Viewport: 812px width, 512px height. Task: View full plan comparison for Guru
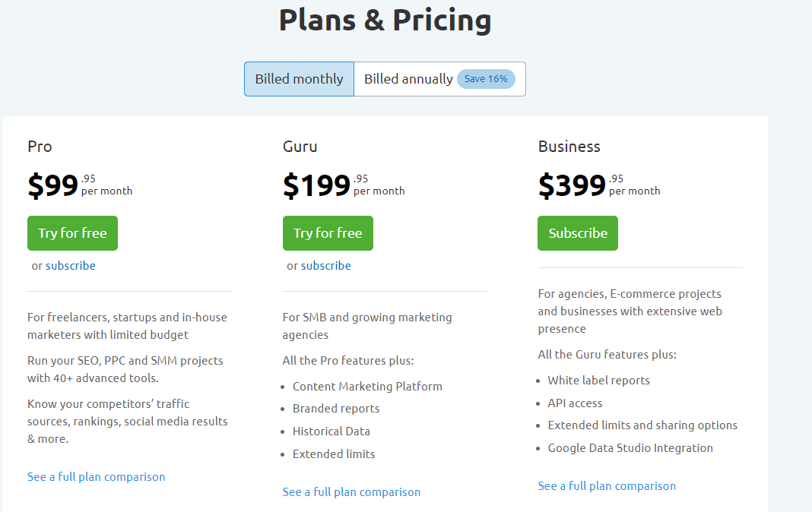point(351,492)
